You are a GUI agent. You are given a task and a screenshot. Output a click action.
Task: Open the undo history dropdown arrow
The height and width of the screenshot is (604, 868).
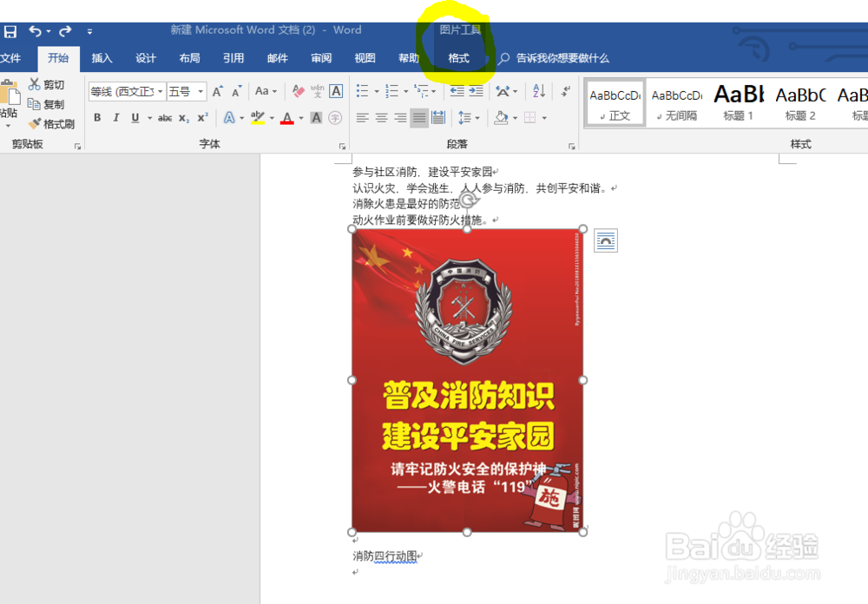(49, 31)
